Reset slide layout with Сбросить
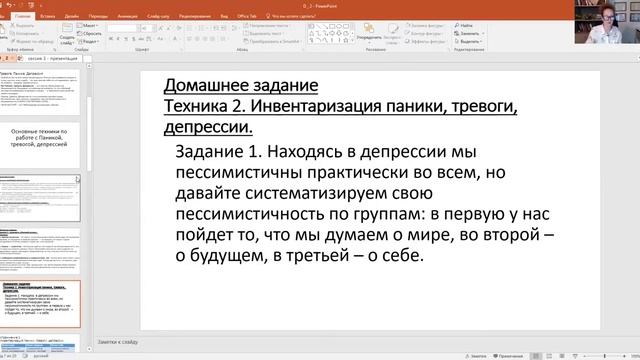 click(89, 33)
